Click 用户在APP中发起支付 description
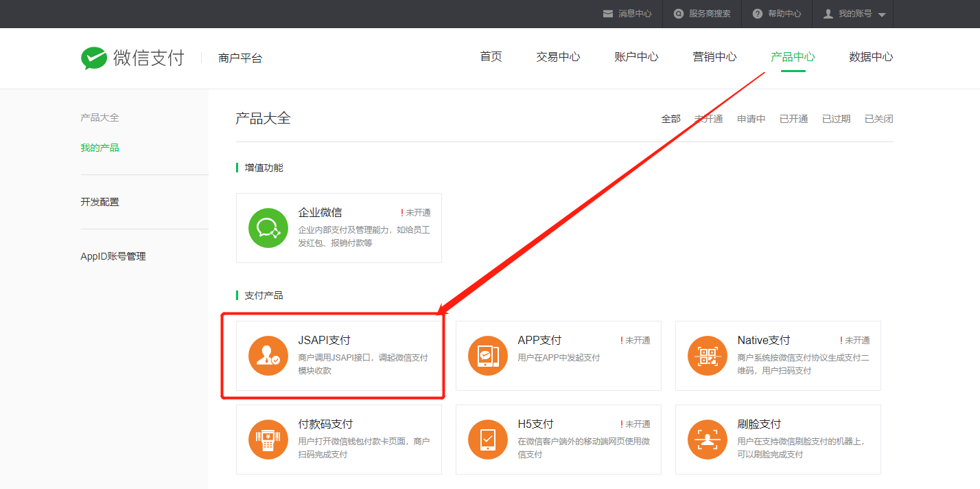Image resolution: width=980 pixels, height=489 pixels. (x=559, y=358)
